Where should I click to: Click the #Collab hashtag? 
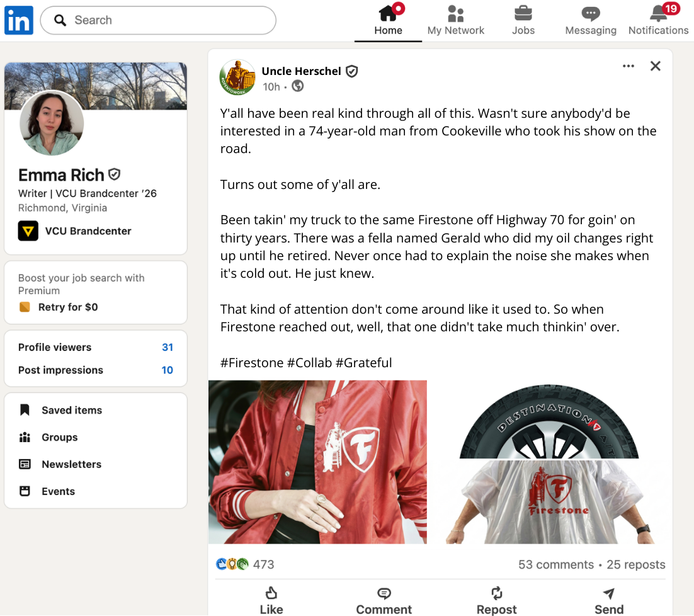[x=309, y=363]
